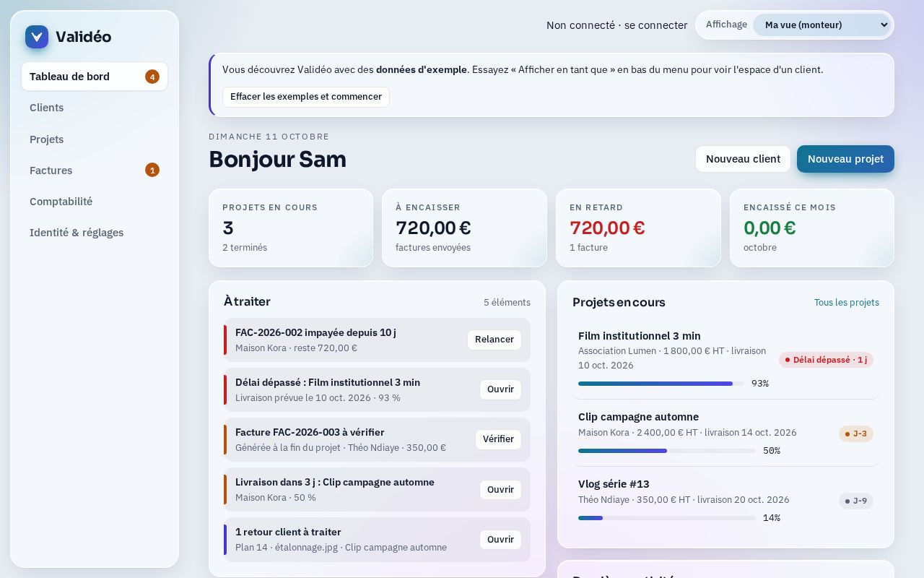Viewport: 924px width, 578px height.
Task: Open the Délai dépassé Film institutionnel item
Action: 500,389
